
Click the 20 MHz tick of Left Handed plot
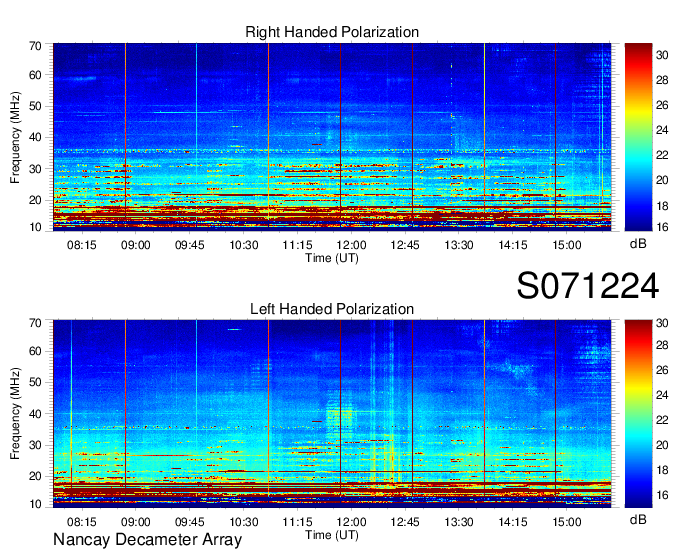35,476
